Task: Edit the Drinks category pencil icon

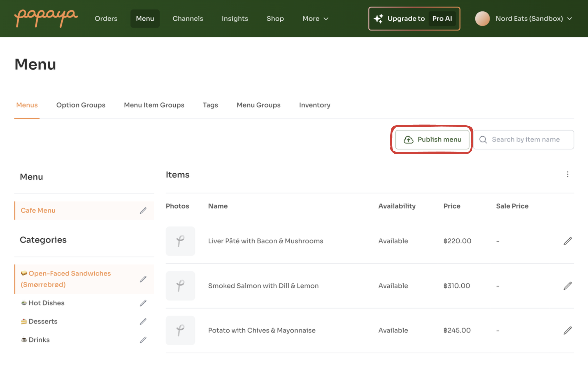Action: [143, 340]
